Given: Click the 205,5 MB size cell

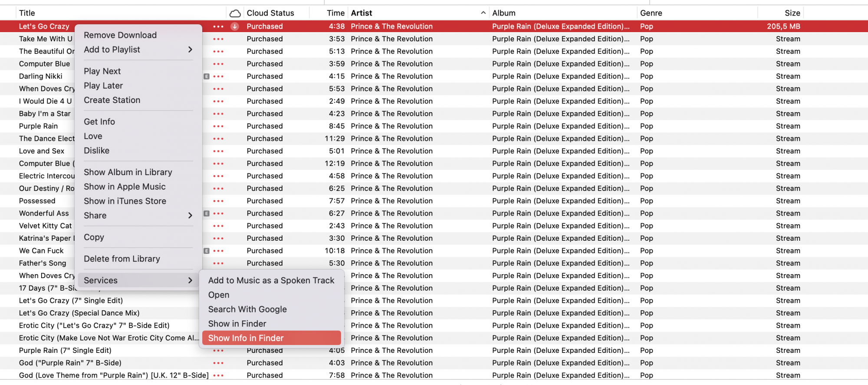Looking at the screenshot, I should pos(783,27).
